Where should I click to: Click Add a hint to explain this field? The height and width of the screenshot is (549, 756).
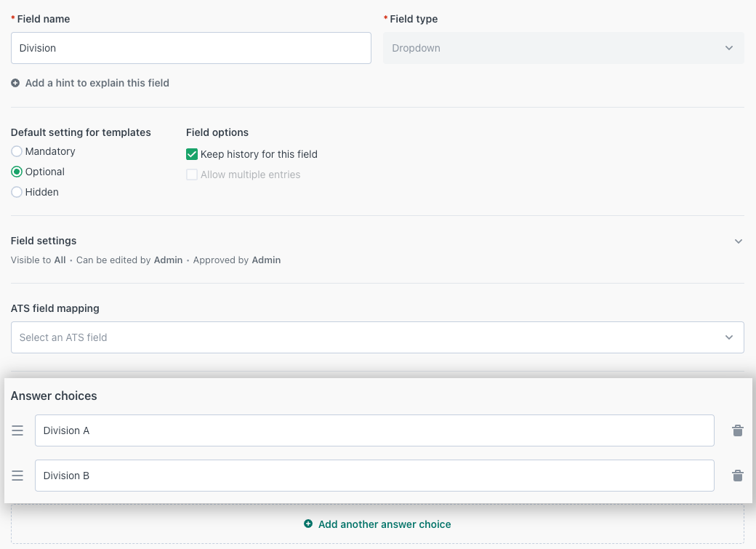tap(97, 83)
